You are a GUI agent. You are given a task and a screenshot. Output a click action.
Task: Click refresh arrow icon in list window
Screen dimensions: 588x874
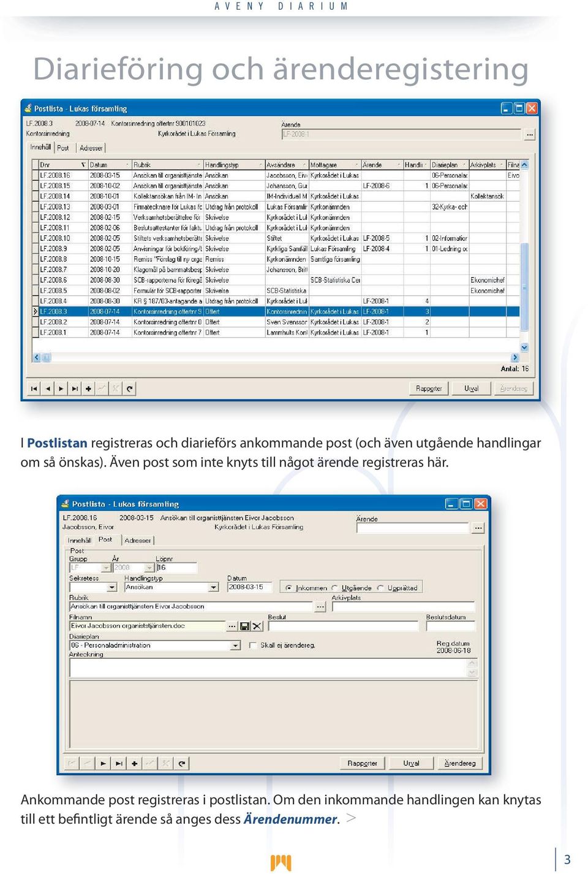(x=129, y=389)
